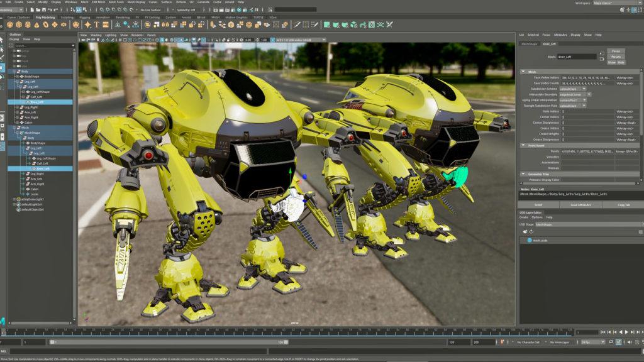Click the Type text tool shelf icon

coord(98,25)
